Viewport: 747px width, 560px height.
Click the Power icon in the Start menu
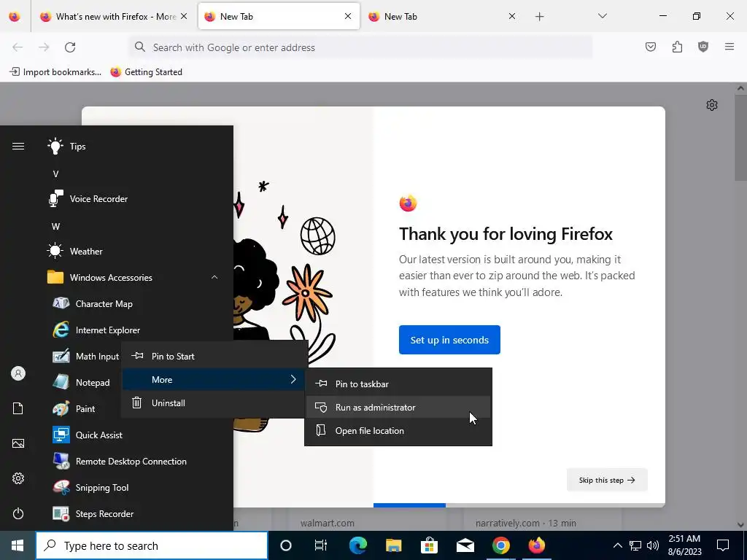(18, 513)
